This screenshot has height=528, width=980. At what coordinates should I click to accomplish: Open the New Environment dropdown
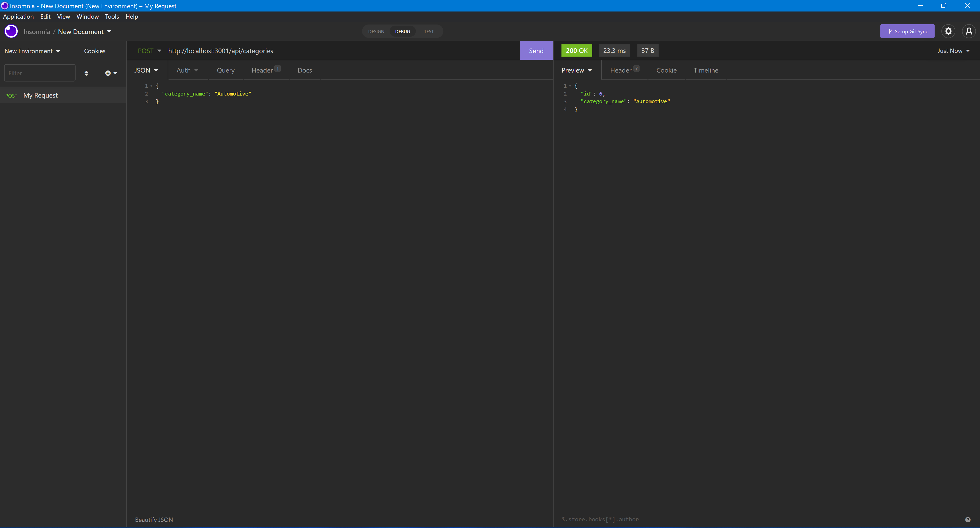point(32,51)
